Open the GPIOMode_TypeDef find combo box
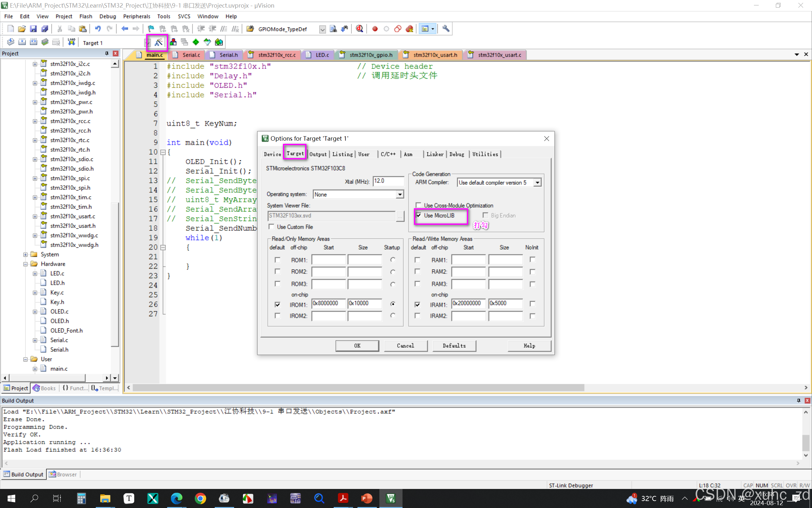812x508 pixels. click(322, 29)
